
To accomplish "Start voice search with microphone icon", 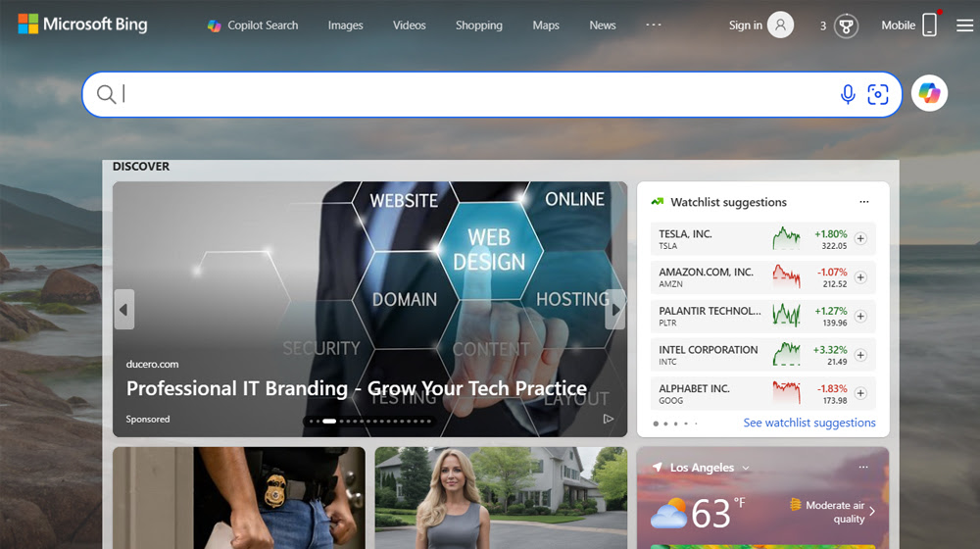I will 848,94.
